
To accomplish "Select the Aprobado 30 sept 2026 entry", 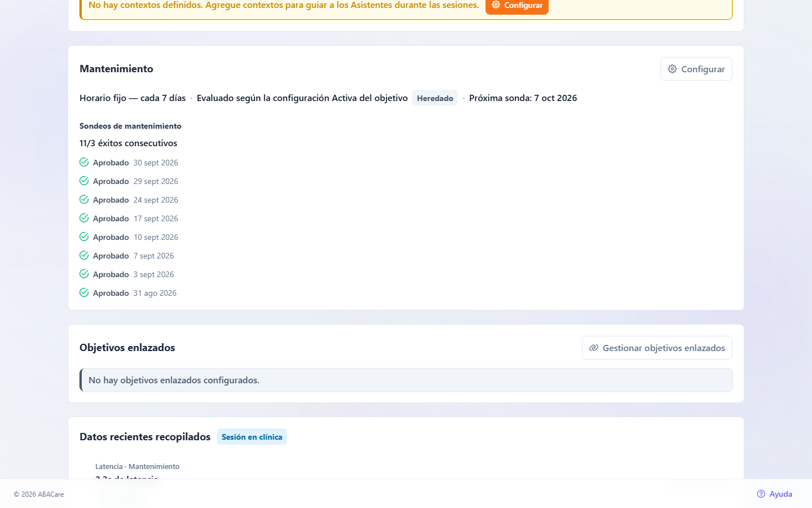I will (x=129, y=163).
